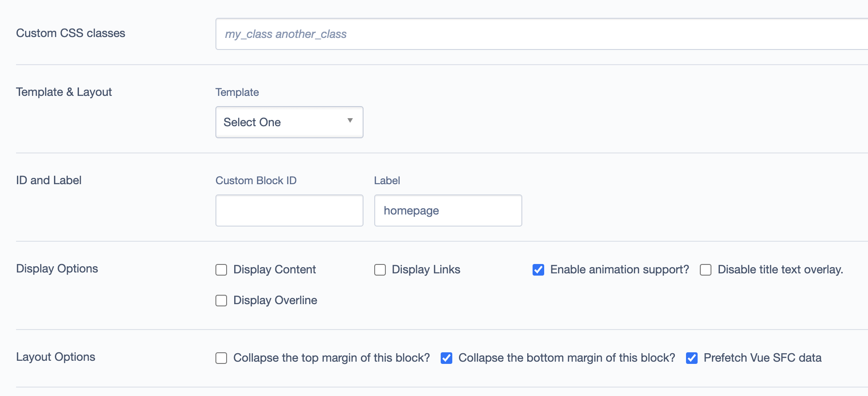The width and height of the screenshot is (868, 396).
Task: Click the Label field heading above homepage
Action: click(387, 180)
